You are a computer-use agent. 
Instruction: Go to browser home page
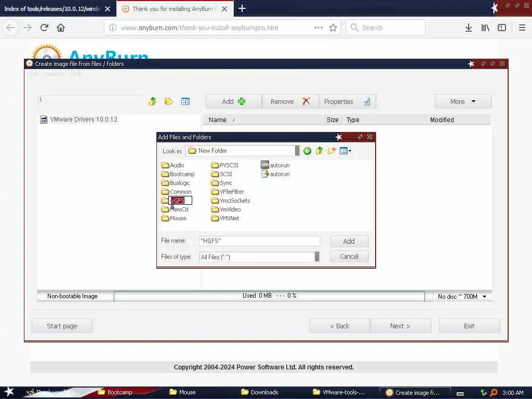(x=61, y=28)
